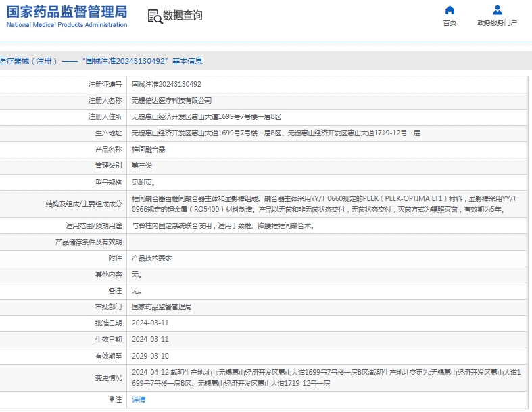Viewport: 532px width, 412px height.
Task: Click the 变更情况 label
Action: pos(108,378)
